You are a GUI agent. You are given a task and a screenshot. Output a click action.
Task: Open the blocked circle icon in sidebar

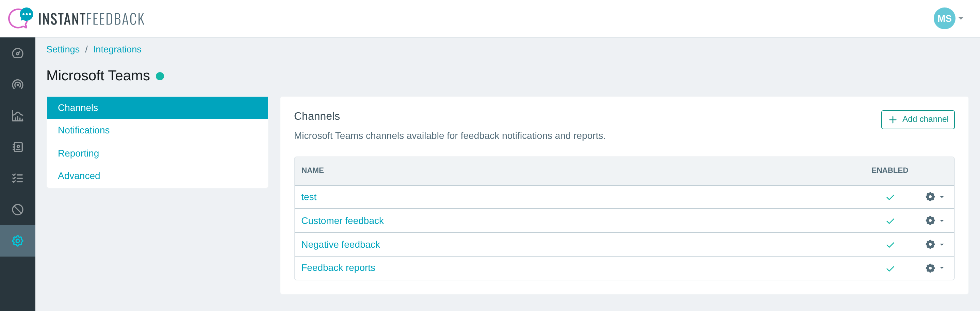pos(17,210)
